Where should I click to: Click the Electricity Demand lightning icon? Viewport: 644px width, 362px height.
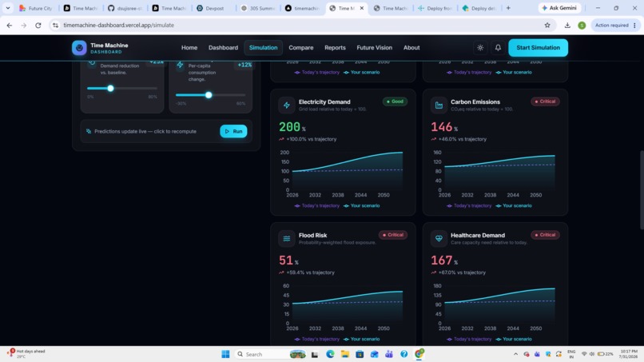(x=287, y=105)
